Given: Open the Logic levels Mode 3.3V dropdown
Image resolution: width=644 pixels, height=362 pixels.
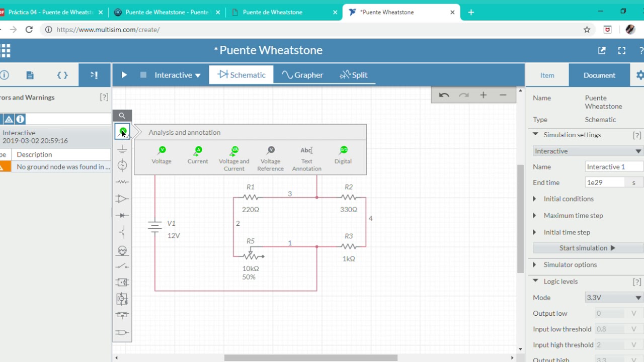Looking at the screenshot, I should click(614, 298).
